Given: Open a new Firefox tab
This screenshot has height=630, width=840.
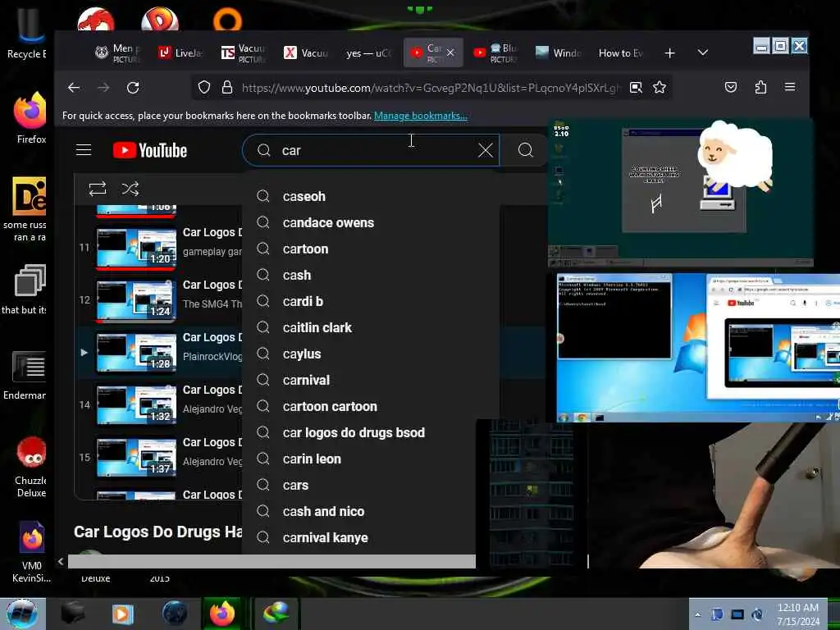Looking at the screenshot, I should click(669, 53).
